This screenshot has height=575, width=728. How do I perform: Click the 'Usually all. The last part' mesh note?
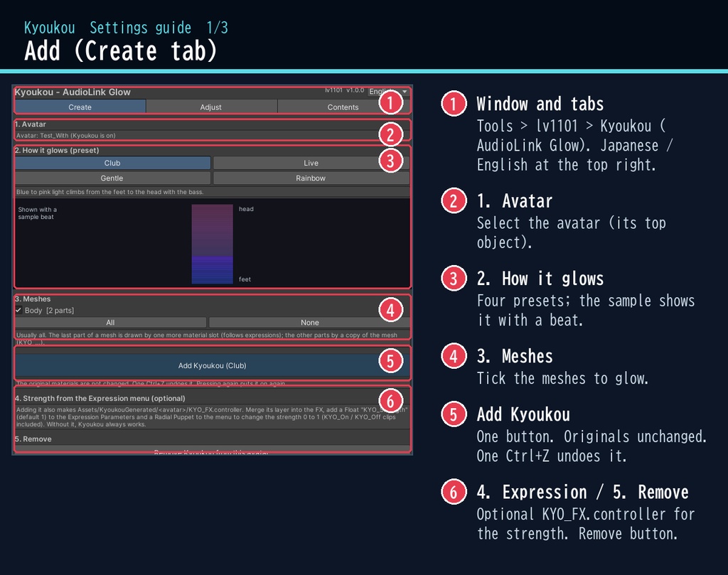(207, 338)
